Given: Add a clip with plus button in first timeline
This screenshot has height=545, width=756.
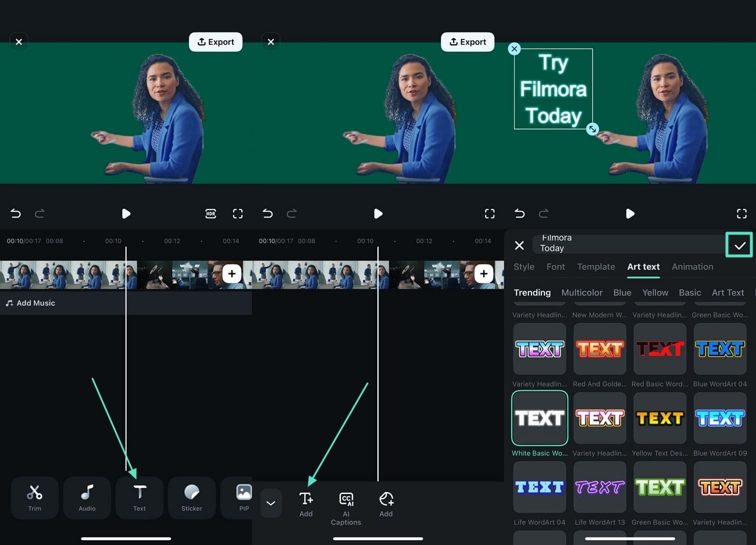Looking at the screenshot, I should click(231, 273).
